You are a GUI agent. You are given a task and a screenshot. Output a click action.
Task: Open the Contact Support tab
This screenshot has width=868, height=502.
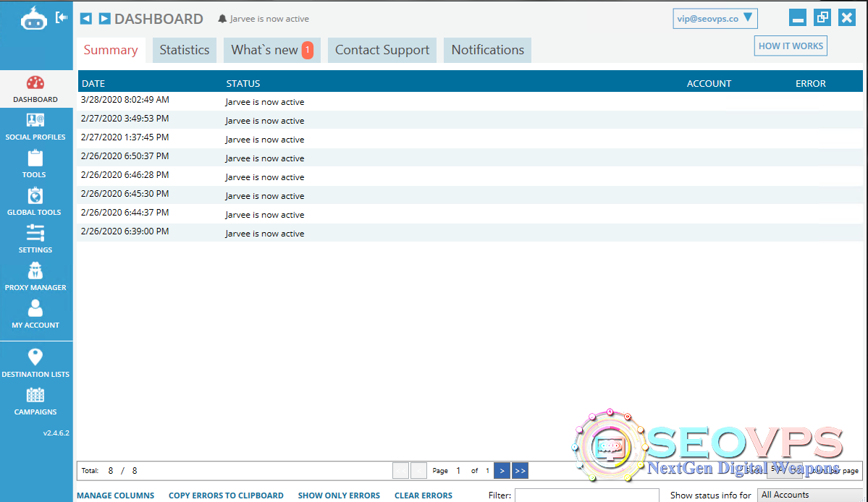(x=382, y=51)
